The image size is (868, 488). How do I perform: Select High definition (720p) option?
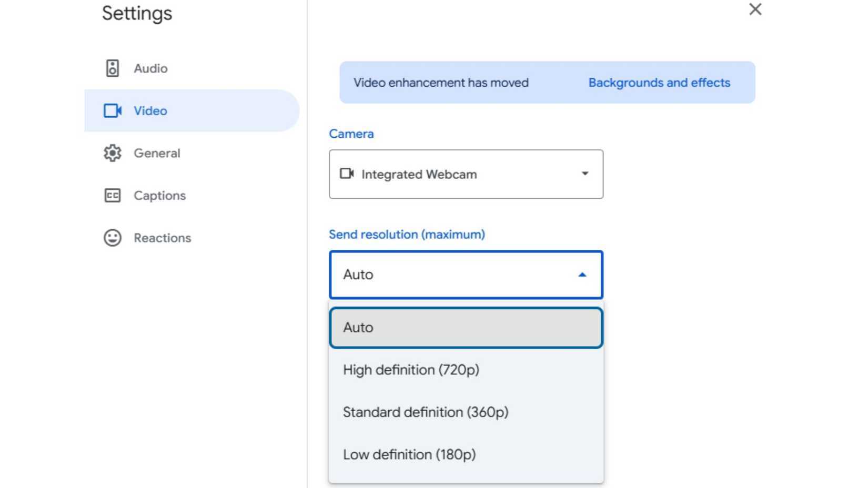(x=466, y=370)
